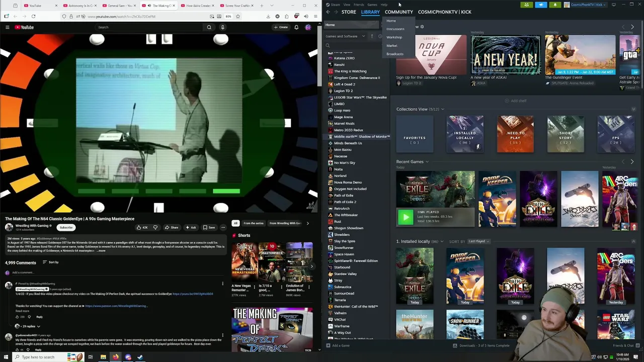Like the GoldenEye video

[142, 227]
